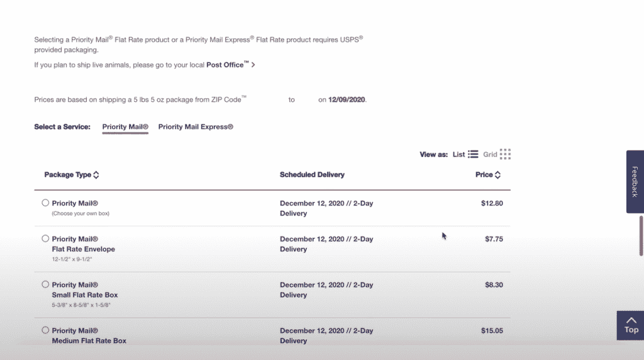Click the List view label
Image resolution: width=644 pixels, height=360 pixels.
click(458, 155)
